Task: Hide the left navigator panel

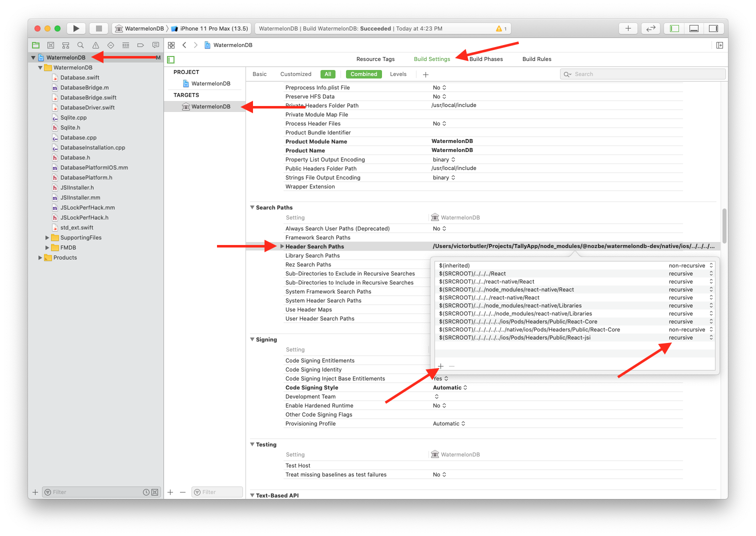Action: pyautogui.click(x=674, y=28)
